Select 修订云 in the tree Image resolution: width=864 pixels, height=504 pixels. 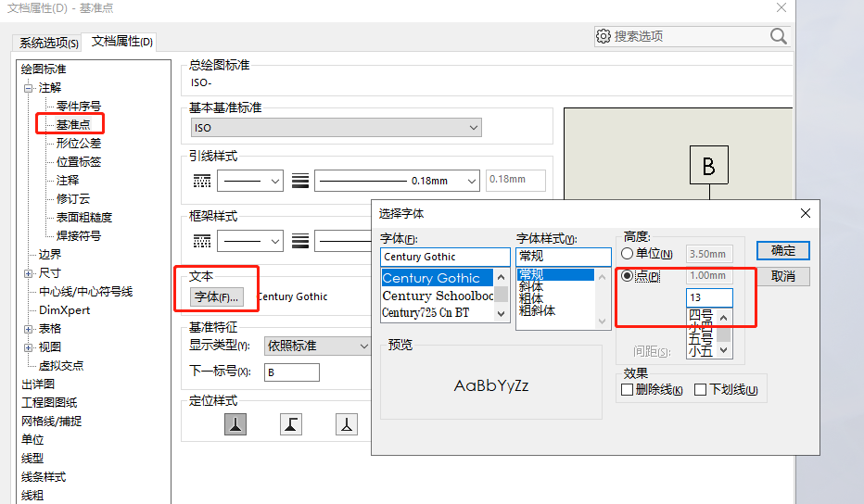[x=73, y=199]
